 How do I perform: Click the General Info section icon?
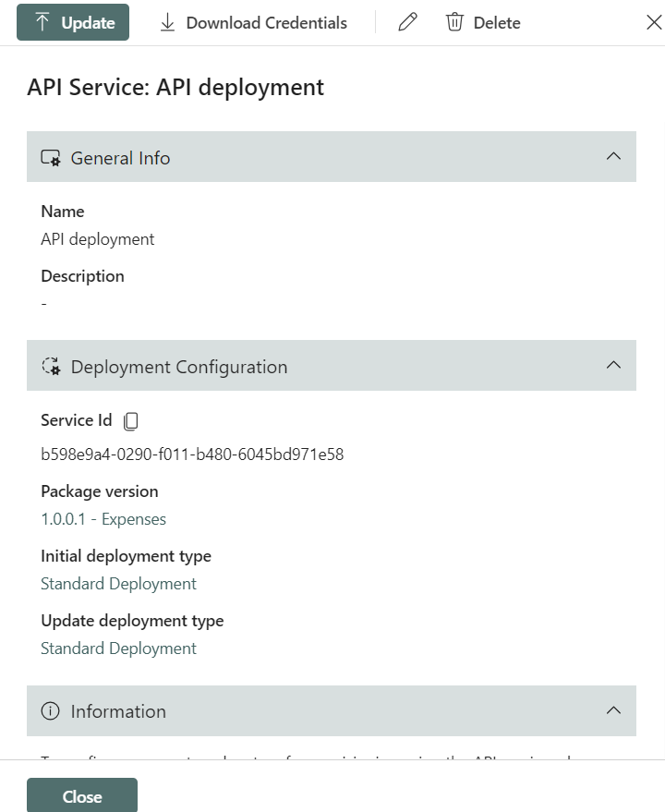(51, 158)
